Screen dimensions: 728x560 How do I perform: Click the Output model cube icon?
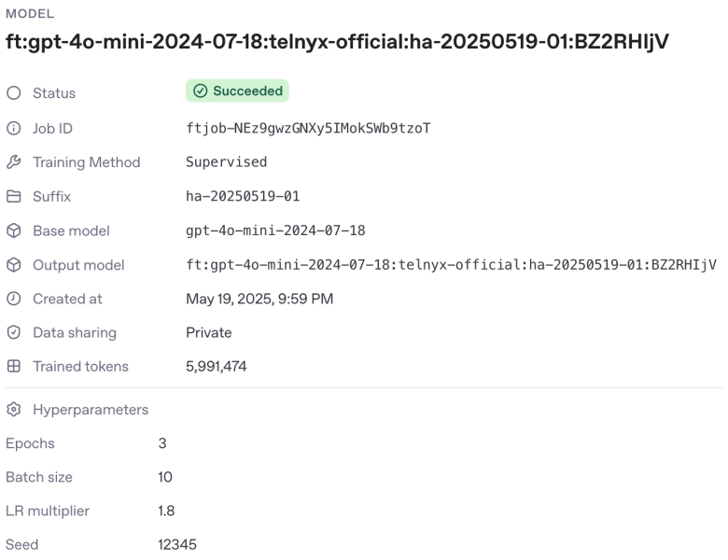(x=13, y=265)
